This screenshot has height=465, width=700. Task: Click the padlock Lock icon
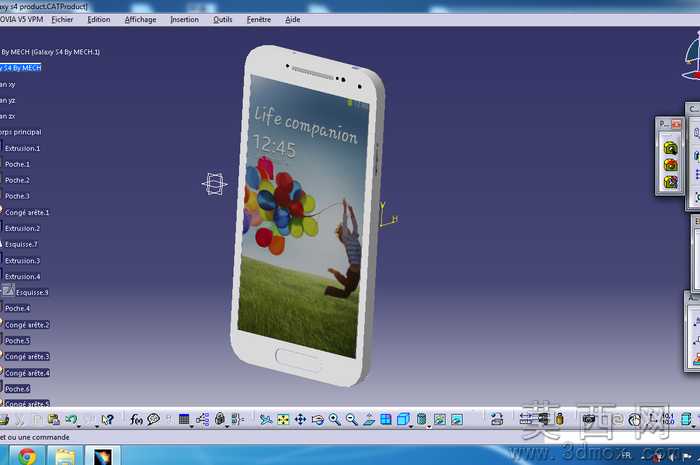220,419
